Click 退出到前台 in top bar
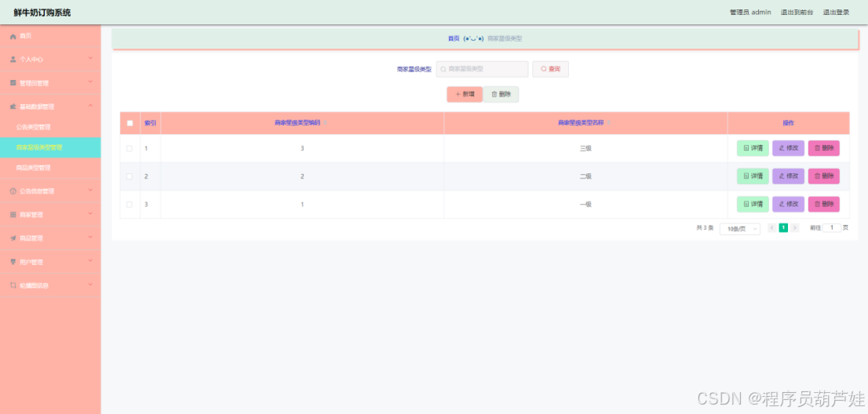 click(797, 13)
